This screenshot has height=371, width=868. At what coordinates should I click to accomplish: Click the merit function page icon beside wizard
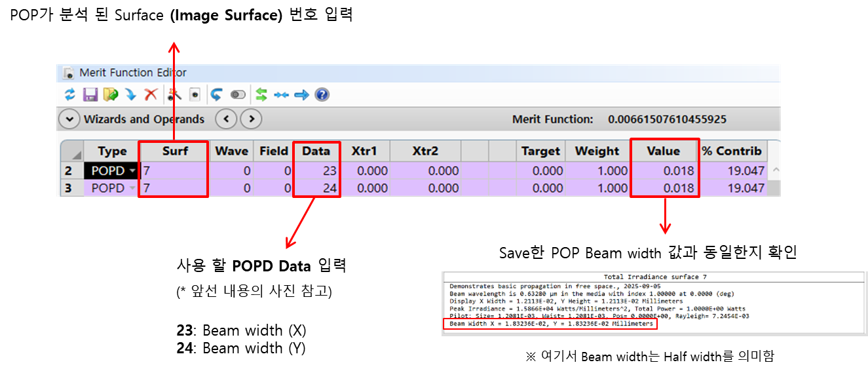(x=195, y=94)
